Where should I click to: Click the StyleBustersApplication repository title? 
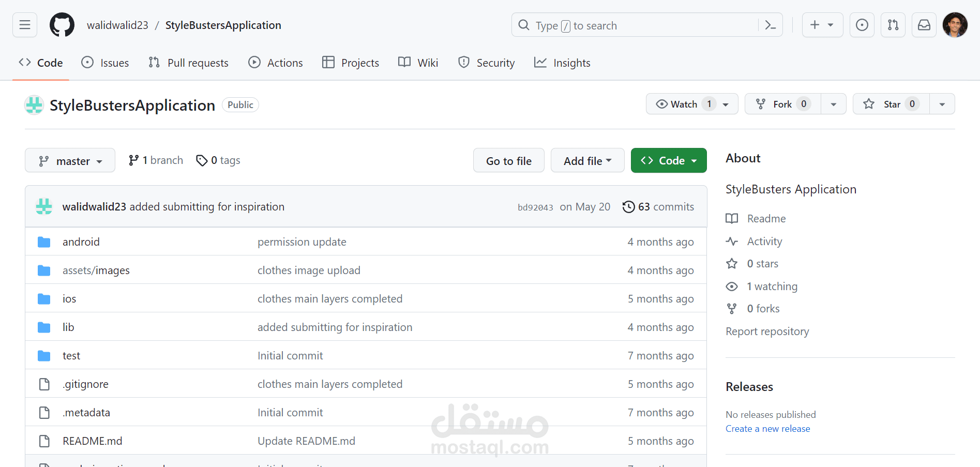[132, 105]
